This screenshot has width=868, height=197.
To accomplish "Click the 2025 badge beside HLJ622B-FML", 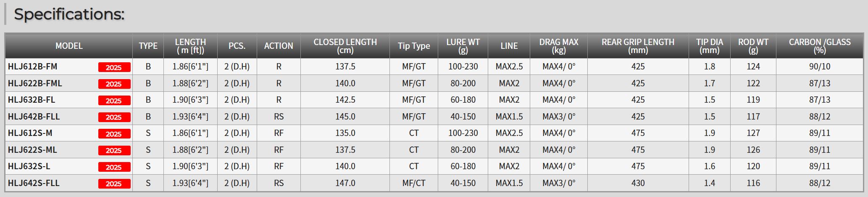I will (114, 84).
